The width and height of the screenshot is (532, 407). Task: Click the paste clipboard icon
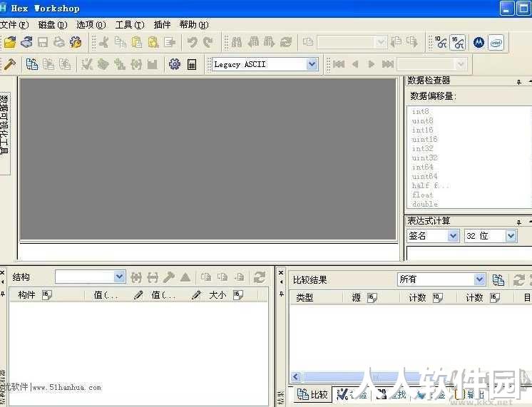pos(137,42)
